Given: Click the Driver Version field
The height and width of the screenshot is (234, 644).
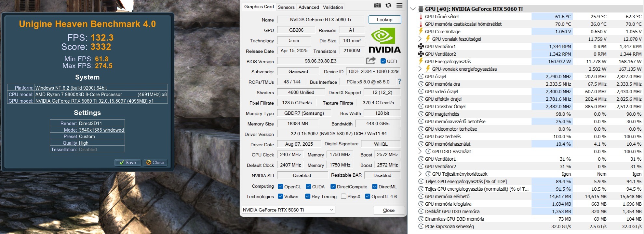Looking at the screenshot, I should click(339, 134).
